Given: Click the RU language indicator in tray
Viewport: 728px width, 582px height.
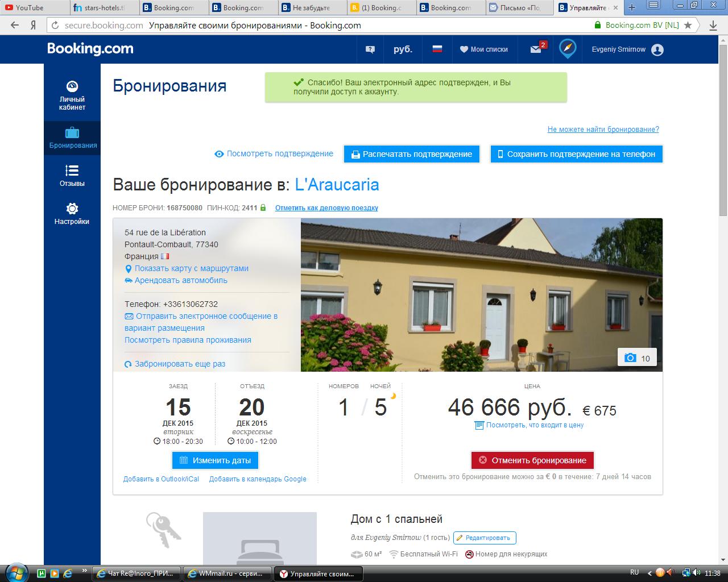Looking at the screenshot, I should (635, 573).
